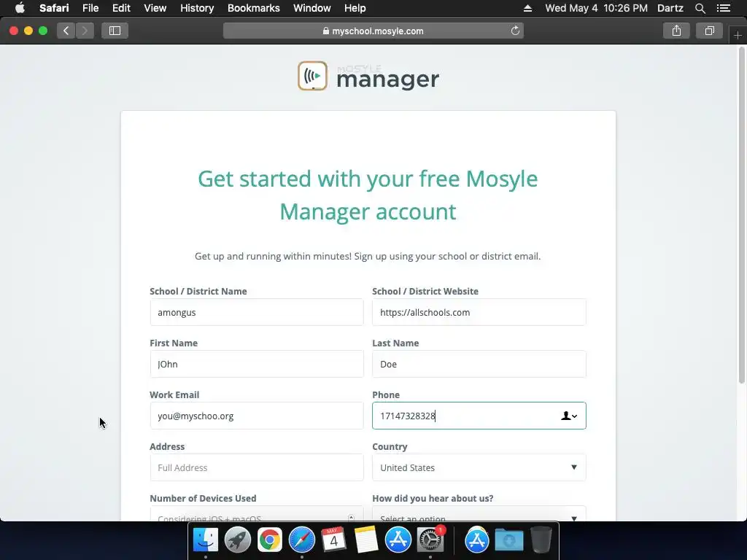Click School / District Name field amongus
The width and height of the screenshot is (747, 560).
(x=257, y=312)
